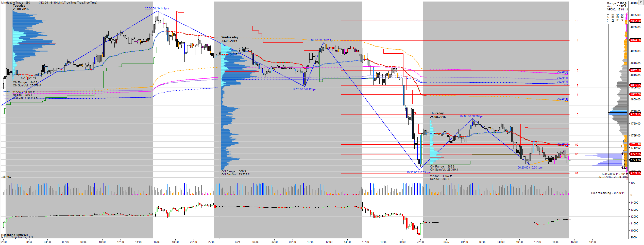This screenshot has width=644, height=245.
Task: Select the black 4774.75 current price marker
Action: (x=636, y=160)
